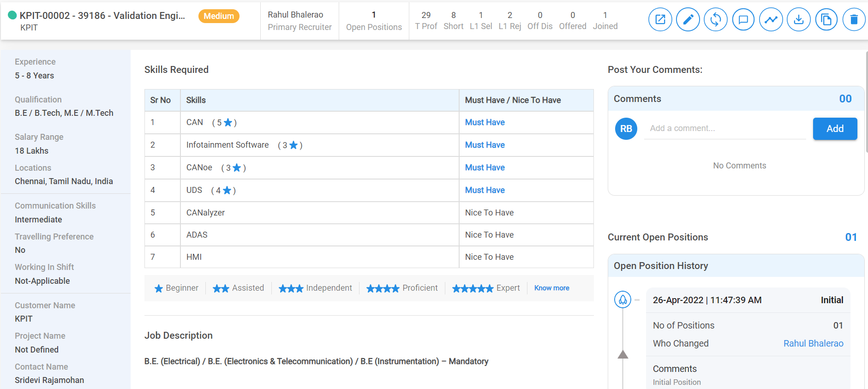This screenshot has height=389, width=868.
Task: Select the L1 Rej count
Action: point(509,16)
